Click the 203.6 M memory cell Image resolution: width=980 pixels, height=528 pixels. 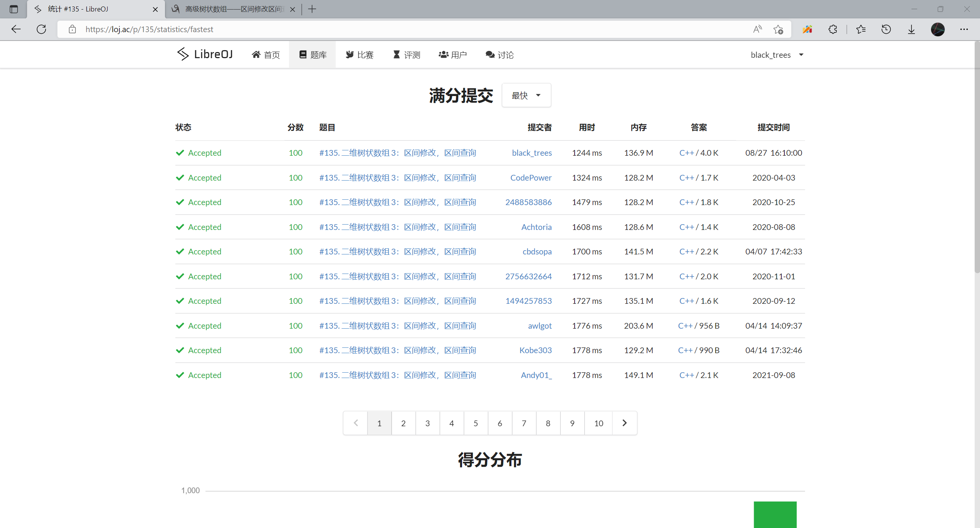[639, 326]
